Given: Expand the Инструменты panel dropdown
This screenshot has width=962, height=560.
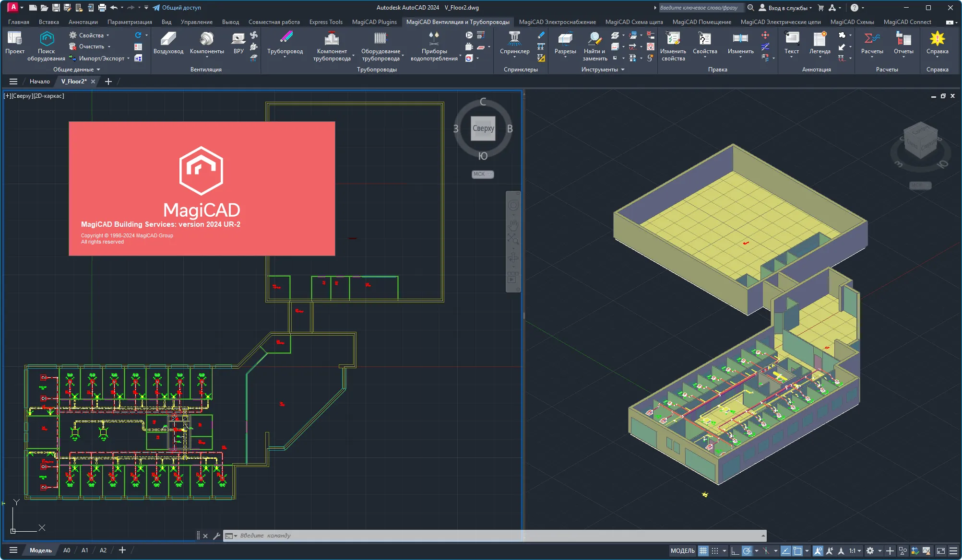Looking at the screenshot, I should [x=603, y=70].
